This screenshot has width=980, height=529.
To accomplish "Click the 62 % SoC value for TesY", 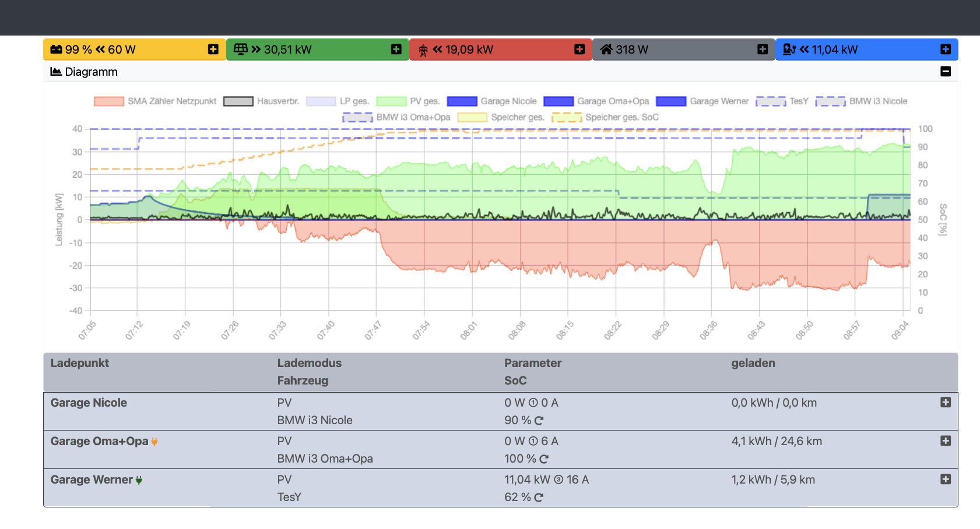I will 518,497.
